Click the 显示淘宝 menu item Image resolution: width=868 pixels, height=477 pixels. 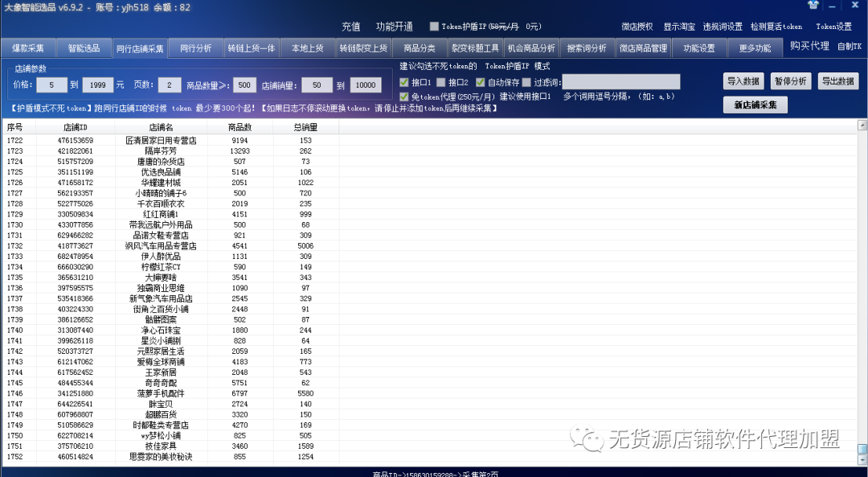pos(679,27)
